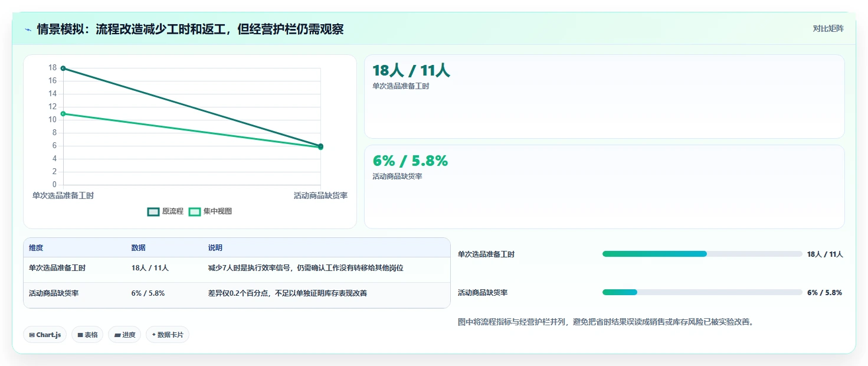Click the x-axis label 活动商品缺货率
868x366 pixels.
(x=320, y=195)
